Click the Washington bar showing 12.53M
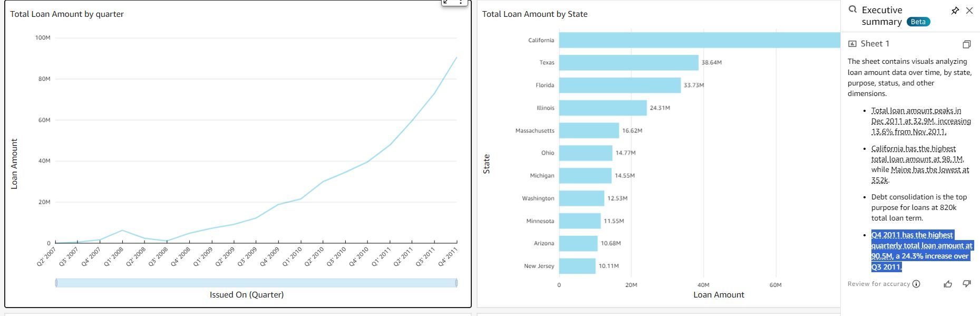 (x=582, y=198)
